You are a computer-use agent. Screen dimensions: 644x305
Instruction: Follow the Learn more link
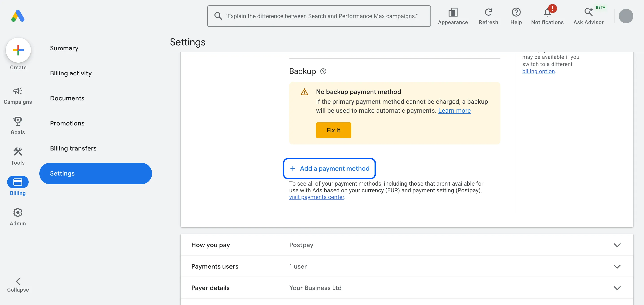pyautogui.click(x=454, y=110)
